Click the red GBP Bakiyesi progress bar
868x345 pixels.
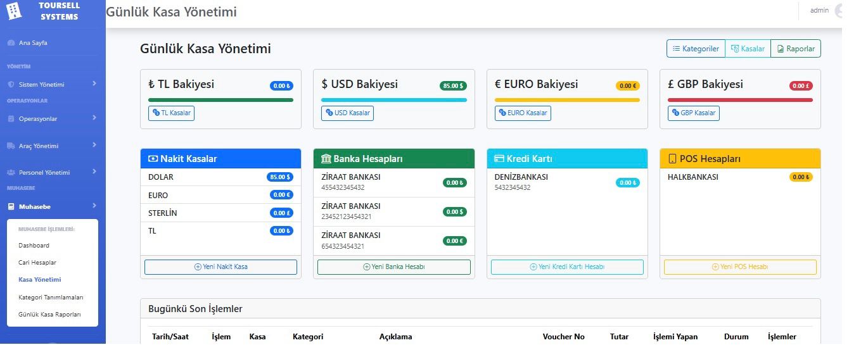740,100
